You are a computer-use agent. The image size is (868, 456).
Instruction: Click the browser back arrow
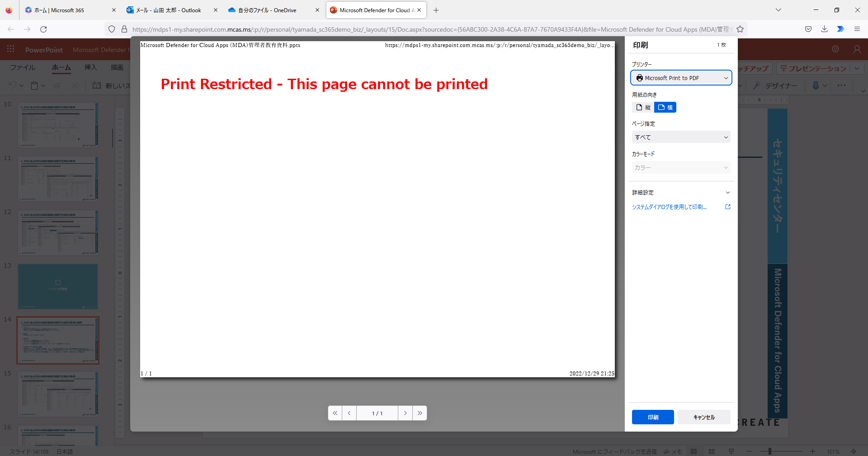click(11, 29)
